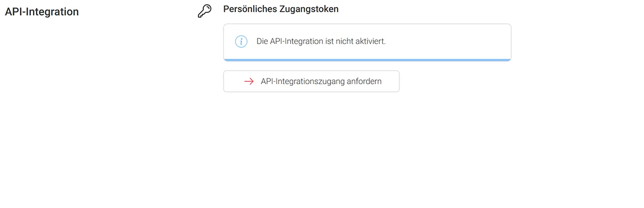Viewport: 644px width, 208px height.
Task: Click the blue info circle icon
Action: click(x=241, y=41)
